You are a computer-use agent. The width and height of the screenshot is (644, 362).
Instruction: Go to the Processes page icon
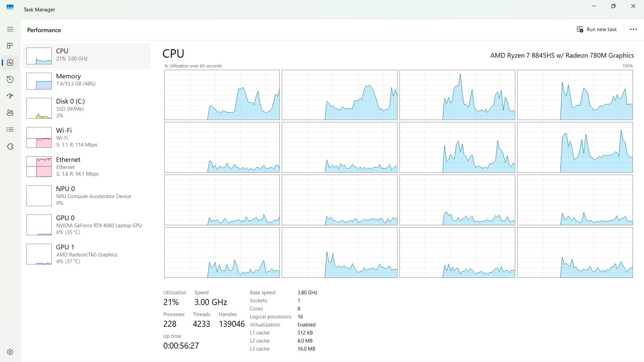click(10, 46)
